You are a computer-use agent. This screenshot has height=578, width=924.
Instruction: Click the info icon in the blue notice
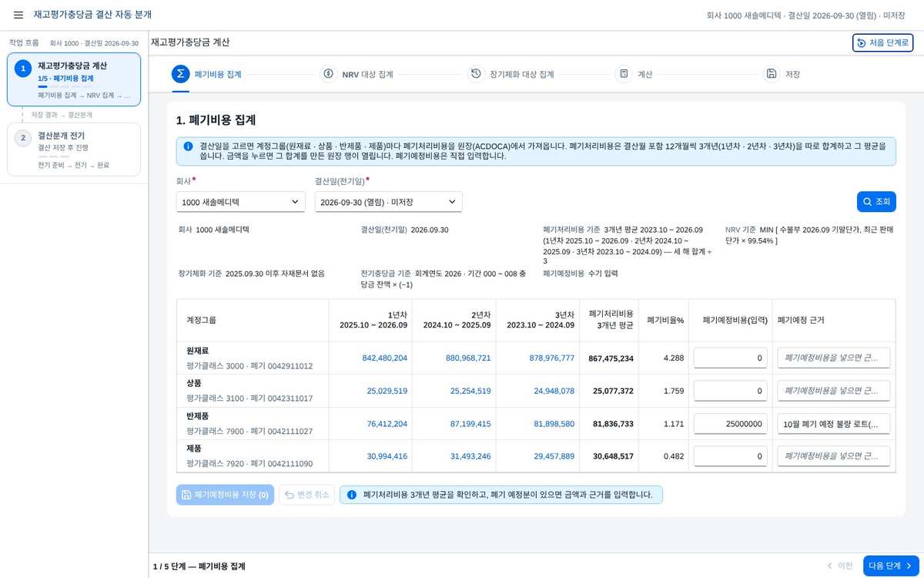click(188, 146)
